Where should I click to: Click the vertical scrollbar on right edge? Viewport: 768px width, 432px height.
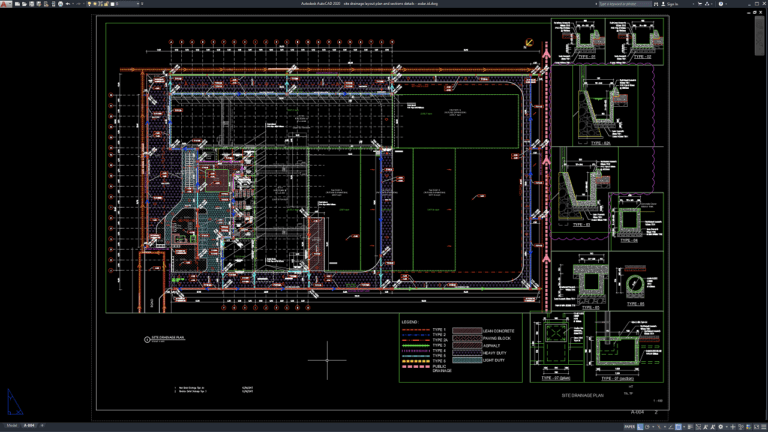pos(759,34)
